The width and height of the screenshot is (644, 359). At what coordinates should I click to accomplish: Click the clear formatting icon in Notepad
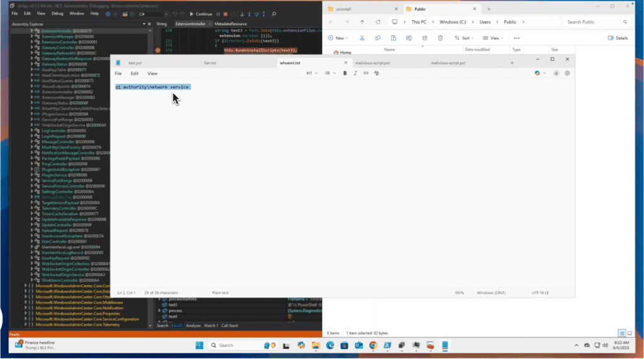coord(376,73)
